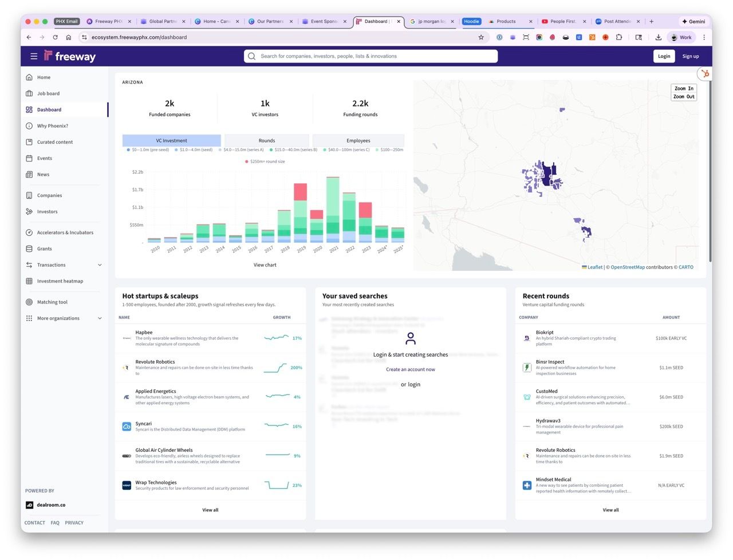Open the Matching tool target icon

[x=29, y=302]
